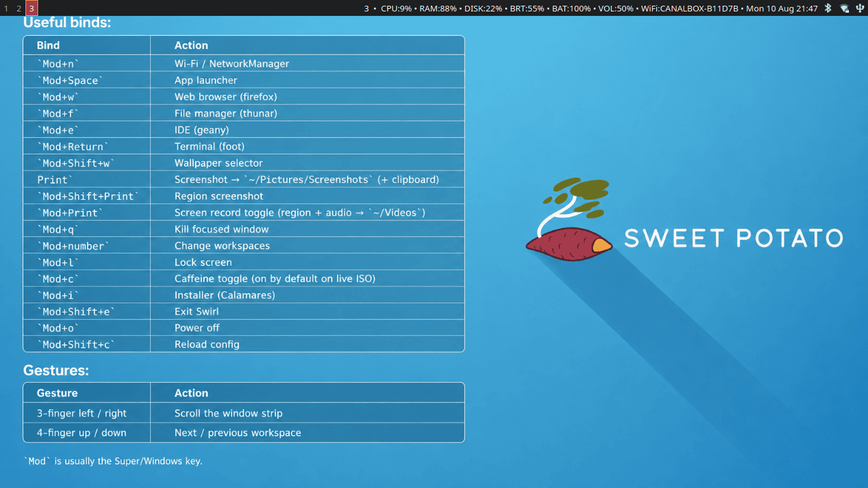Click the Region screenshot cell
Screen dimensions: 868x488
pos(307,196)
